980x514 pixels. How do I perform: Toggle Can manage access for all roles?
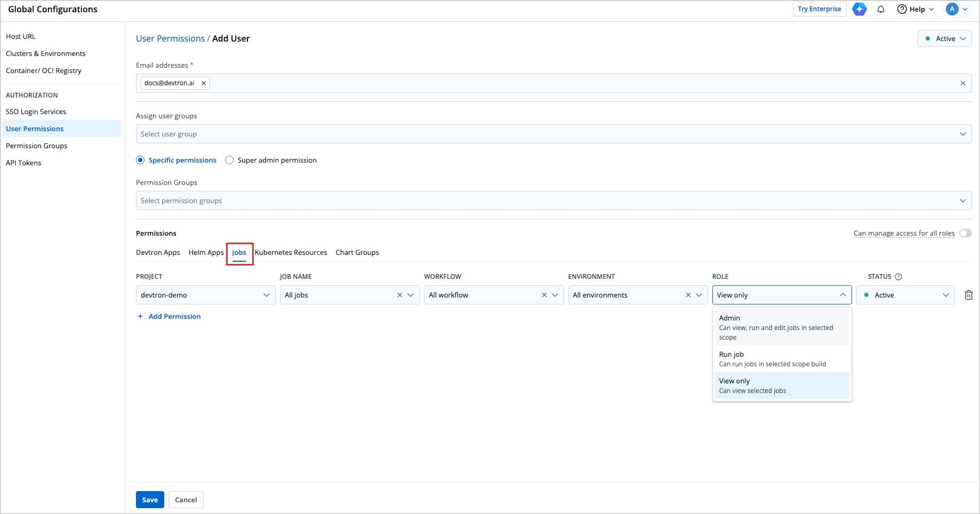tap(965, 233)
